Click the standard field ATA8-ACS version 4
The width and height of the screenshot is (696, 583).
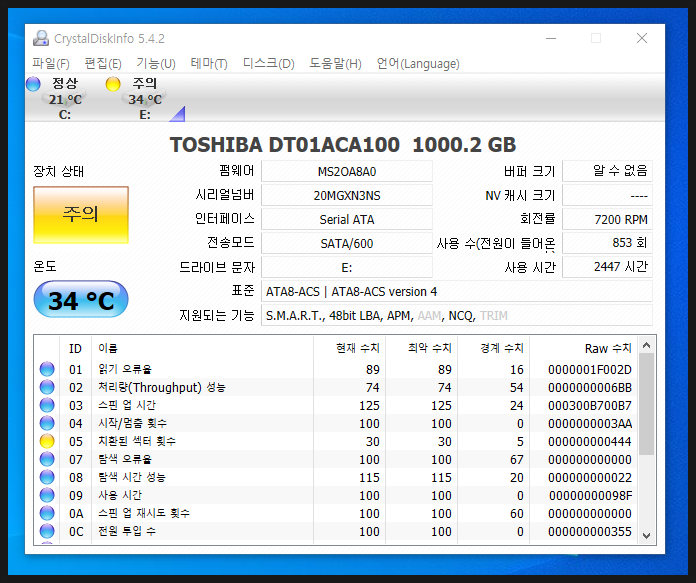(457, 291)
